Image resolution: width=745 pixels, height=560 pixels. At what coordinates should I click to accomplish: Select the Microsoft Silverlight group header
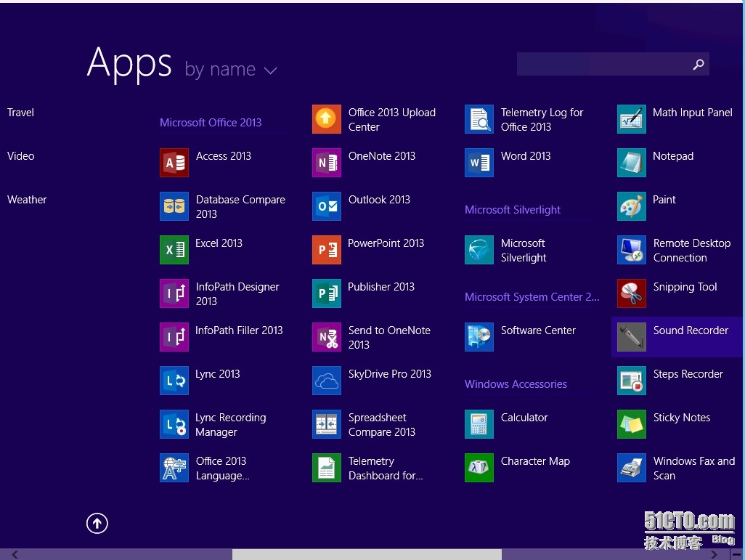[513, 210]
